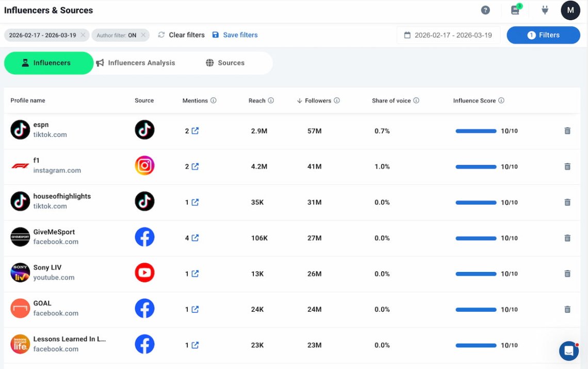Click the YouTube source icon for Sony LIV
The image size is (588, 369).
(x=144, y=272)
